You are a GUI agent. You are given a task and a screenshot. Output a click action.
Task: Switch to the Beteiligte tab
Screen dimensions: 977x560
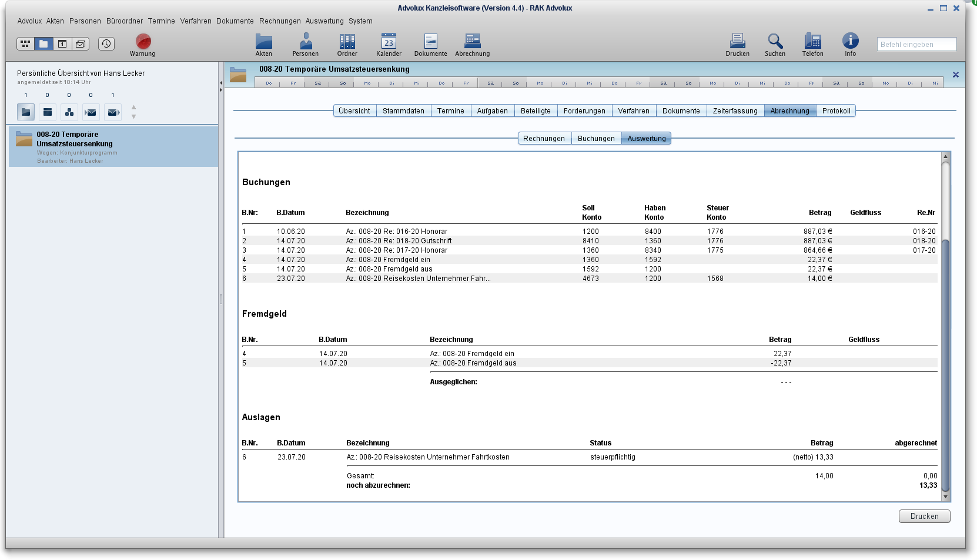(x=536, y=110)
